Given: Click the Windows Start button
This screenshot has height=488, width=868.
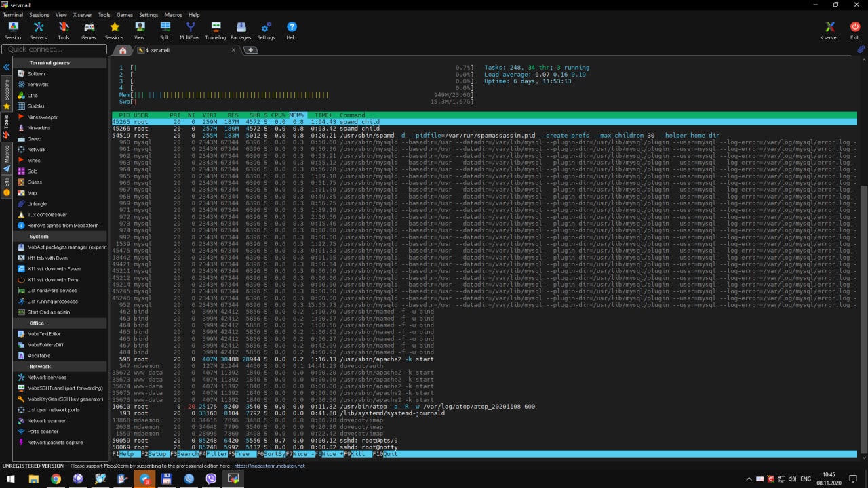Looking at the screenshot, I should (11, 479).
